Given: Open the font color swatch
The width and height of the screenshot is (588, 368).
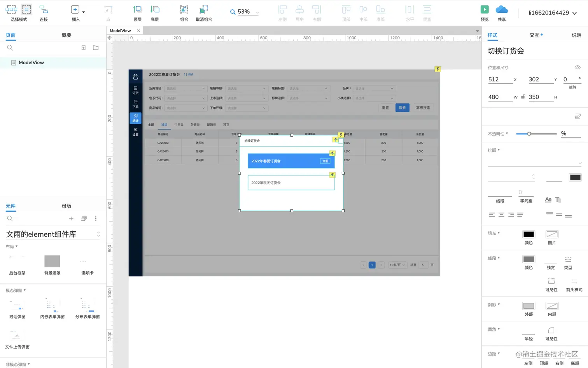Looking at the screenshot, I should click(x=575, y=177).
